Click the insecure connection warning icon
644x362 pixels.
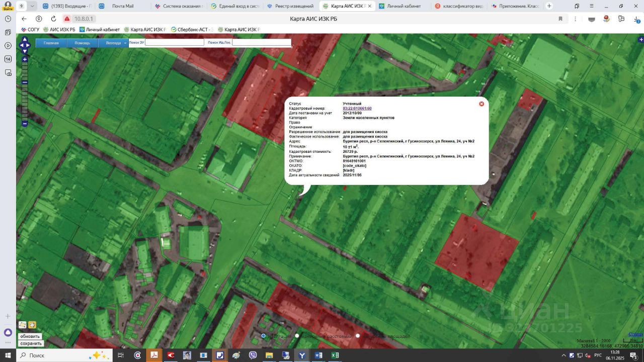coord(67,19)
